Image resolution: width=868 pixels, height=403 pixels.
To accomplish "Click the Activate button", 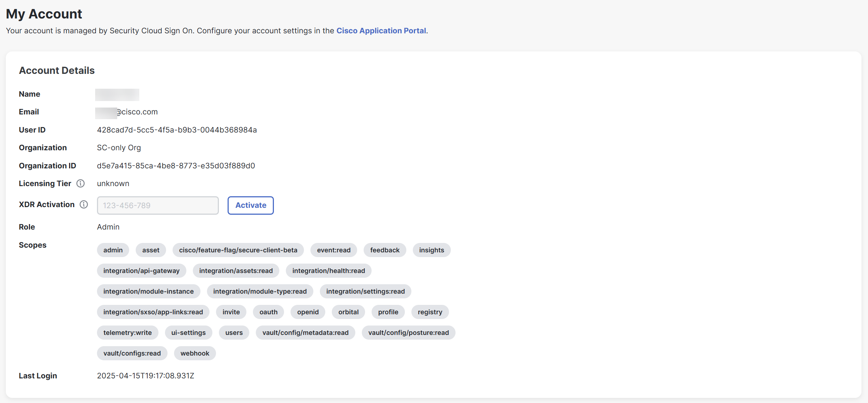I will [x=251, y=205].
